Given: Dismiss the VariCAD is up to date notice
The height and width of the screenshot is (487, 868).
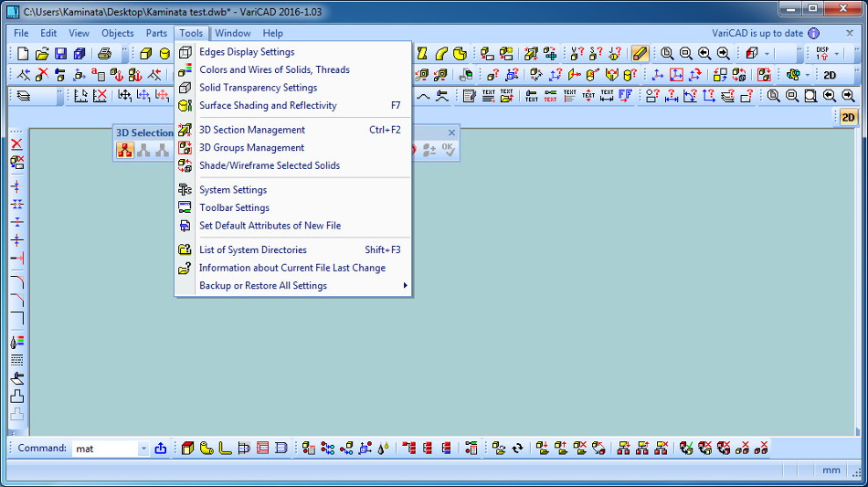Looking at the screenshot, I should click(850, 33).
